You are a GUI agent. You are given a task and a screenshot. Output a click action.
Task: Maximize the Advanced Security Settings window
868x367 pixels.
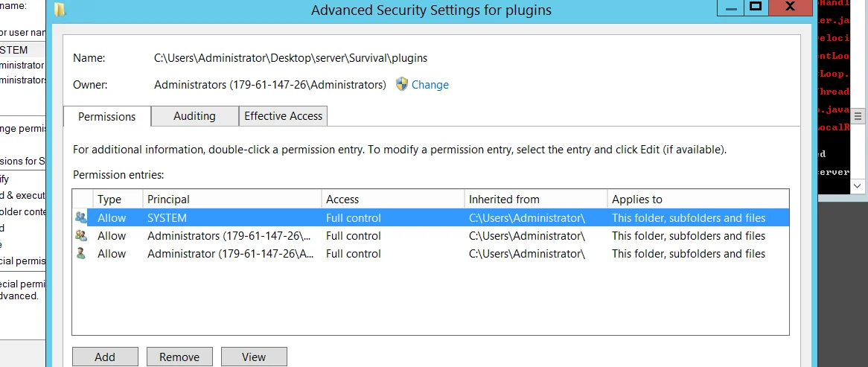[756, 7]
